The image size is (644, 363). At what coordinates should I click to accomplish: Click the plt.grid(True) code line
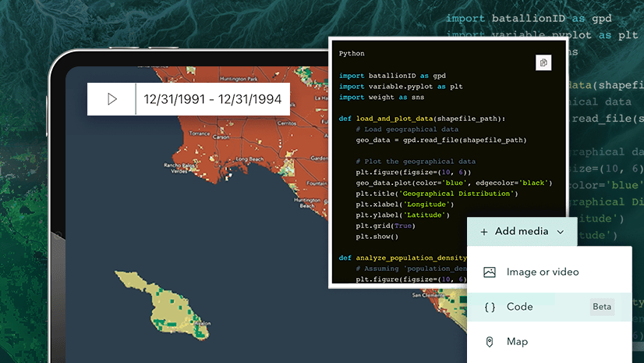coord(386,226)
